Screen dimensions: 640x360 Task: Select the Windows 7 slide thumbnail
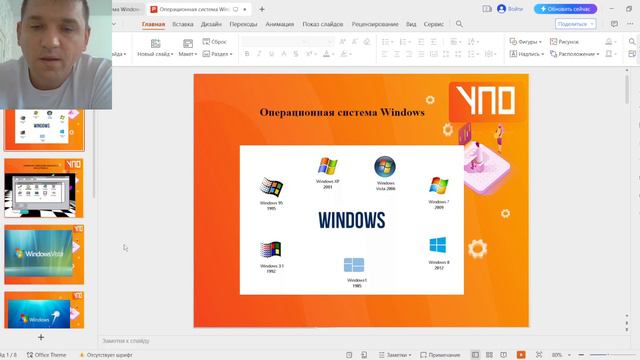point(44,310)
